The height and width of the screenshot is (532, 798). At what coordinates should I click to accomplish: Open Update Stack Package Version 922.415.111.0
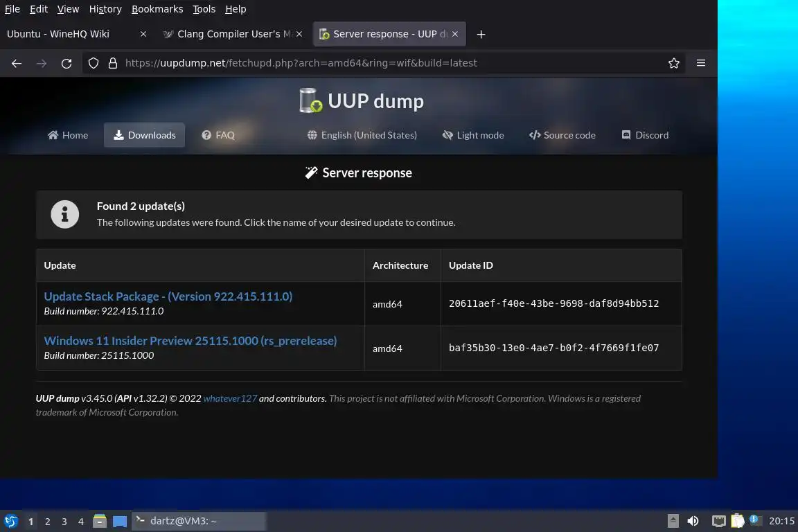[168, 296]
